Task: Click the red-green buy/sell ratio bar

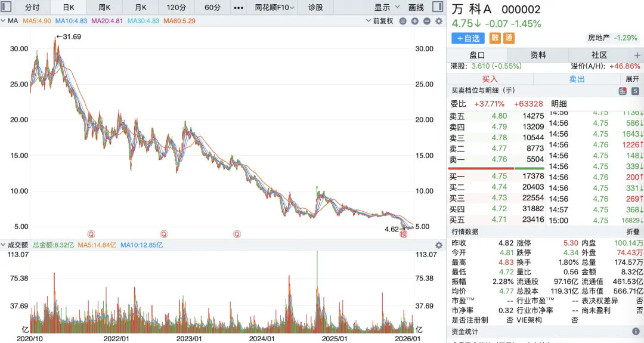Action: 496,168
